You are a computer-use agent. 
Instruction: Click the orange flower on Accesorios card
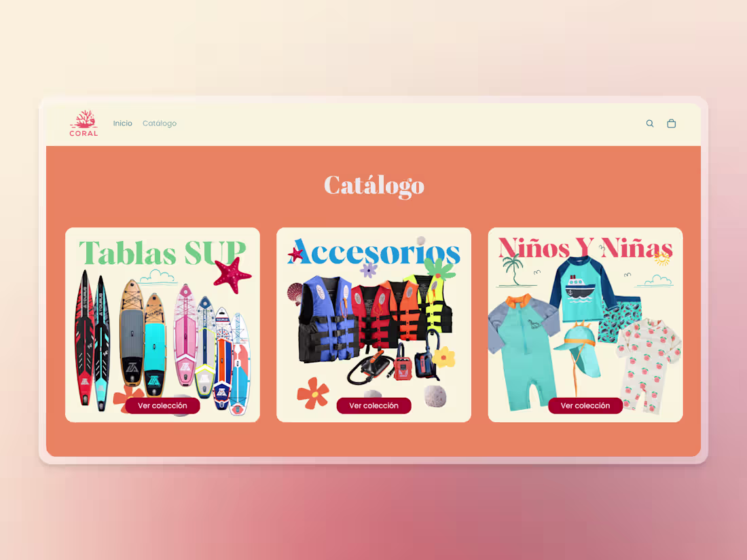pyautogui.click(x=313, y=393)
